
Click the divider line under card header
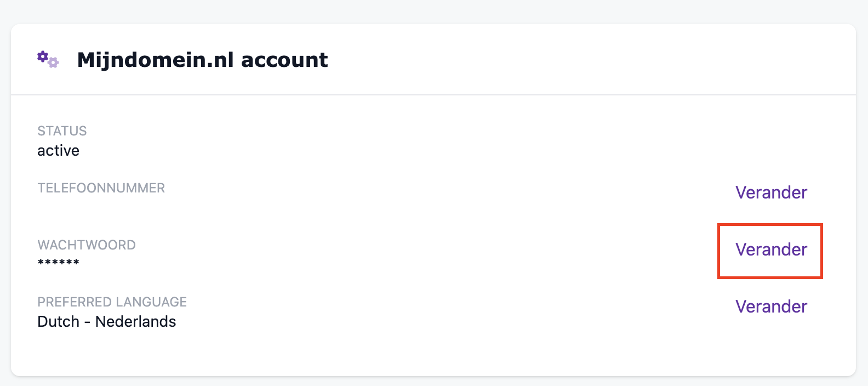(x=433, y=95)
